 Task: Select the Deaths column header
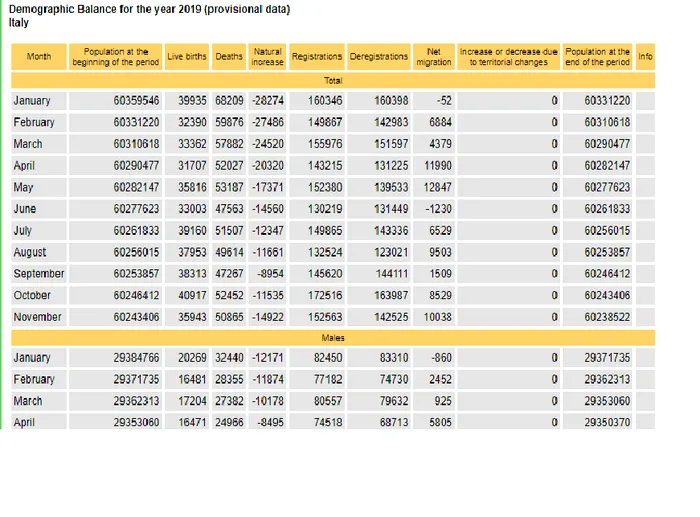(229, 57)
